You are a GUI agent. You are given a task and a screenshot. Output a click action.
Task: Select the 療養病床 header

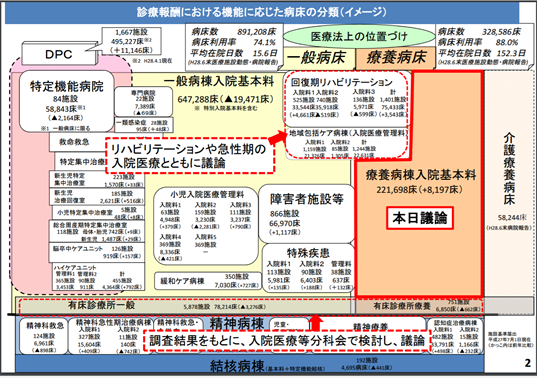tap(396, 58)
